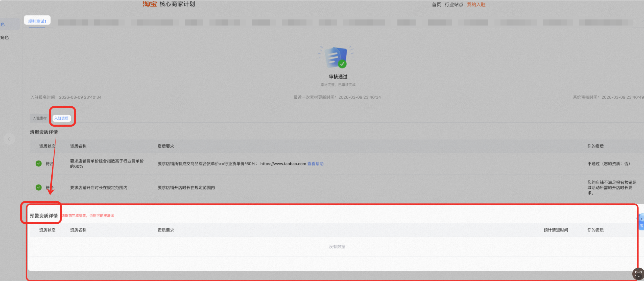This screenshot has width=644, height=281.
Task: Click the partly visible 角色 sidebar item
Action: 5,38
